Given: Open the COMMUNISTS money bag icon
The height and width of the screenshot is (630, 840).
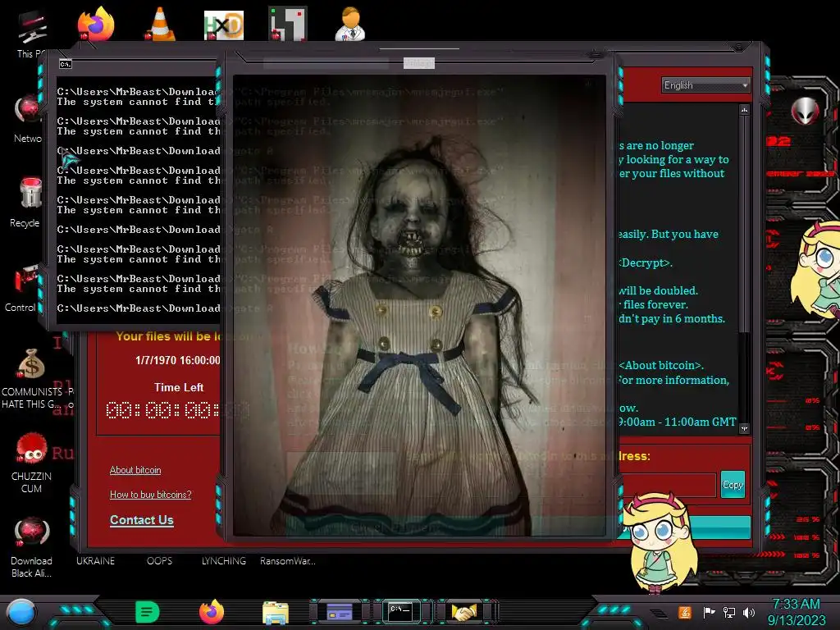Looking at the screenshot, I should 31,364.
